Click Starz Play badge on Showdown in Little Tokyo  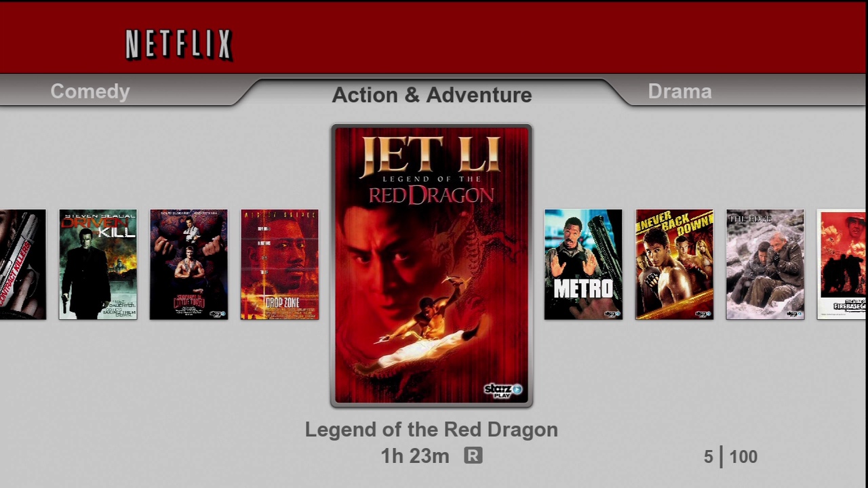click(218, 314)
